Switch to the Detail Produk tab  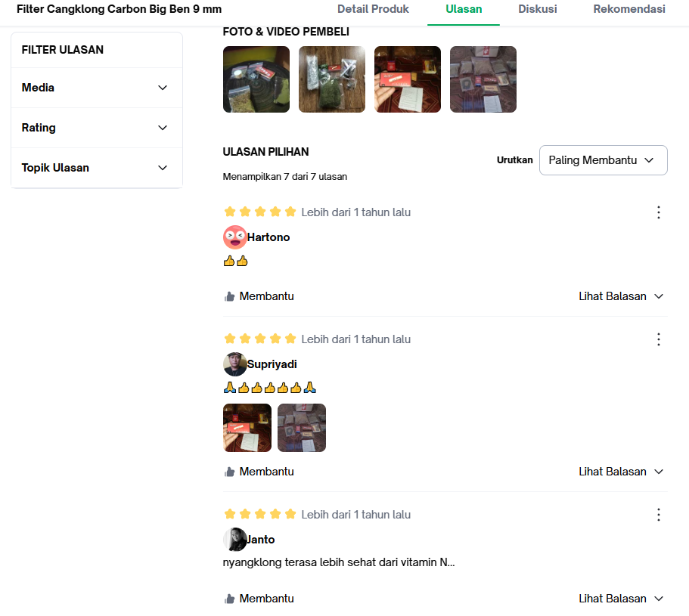[373, 9]
